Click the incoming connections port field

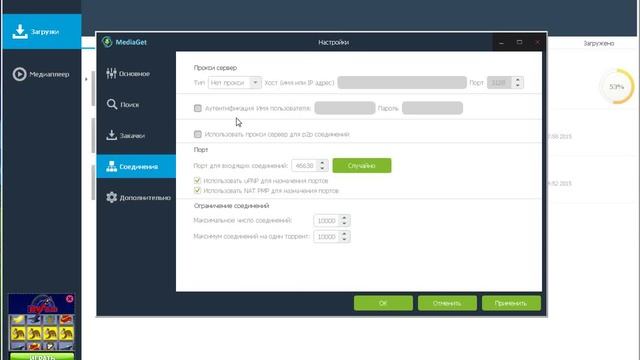click(304, 166)
